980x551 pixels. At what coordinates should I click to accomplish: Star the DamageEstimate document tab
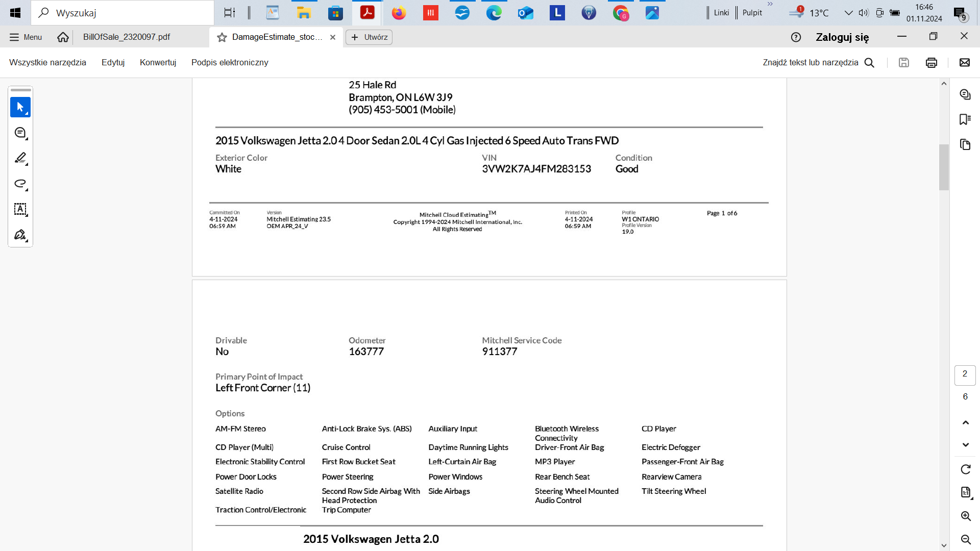point(222,37)
